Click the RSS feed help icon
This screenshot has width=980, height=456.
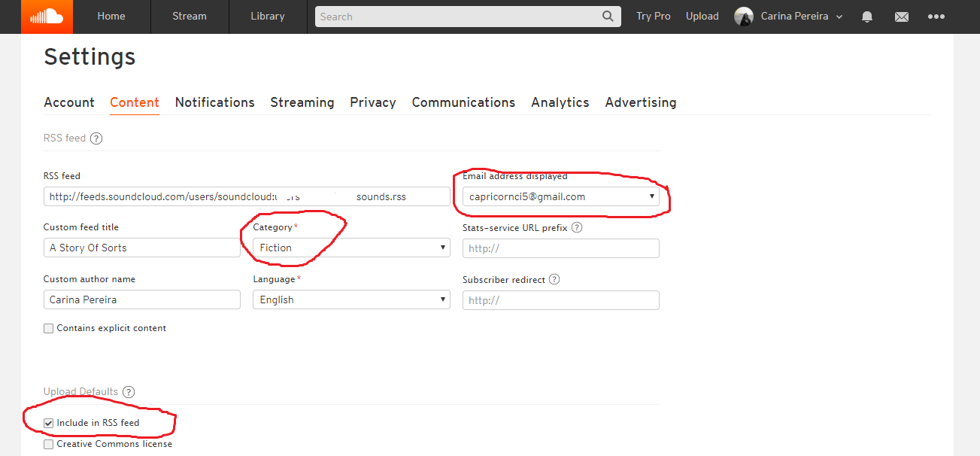point(96,138)
